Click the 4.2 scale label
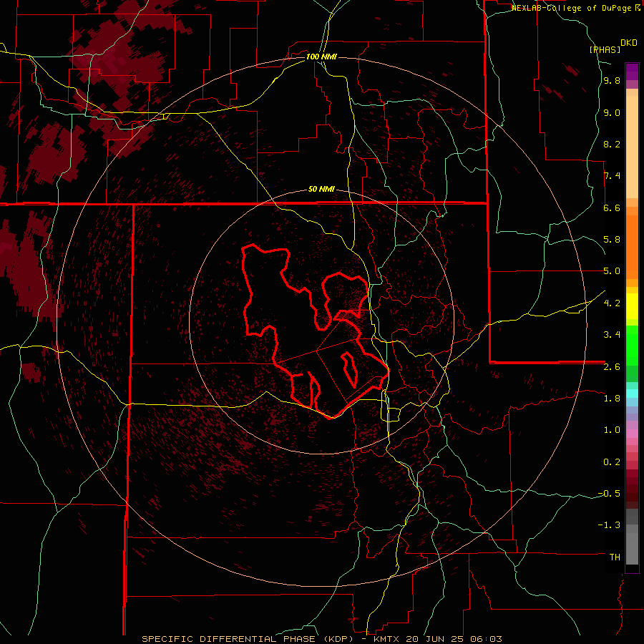This screenshot has height=644, width=644. click(612, 303)
